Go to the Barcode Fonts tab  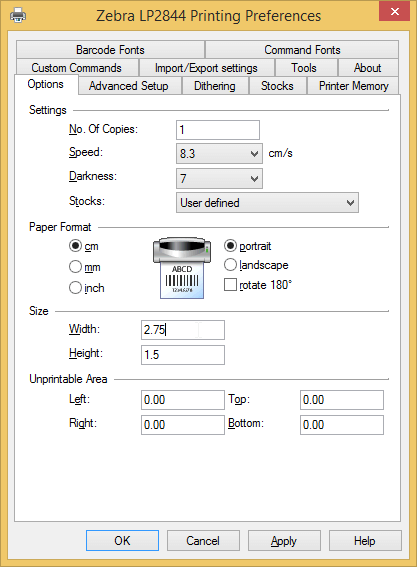(110, 50)
